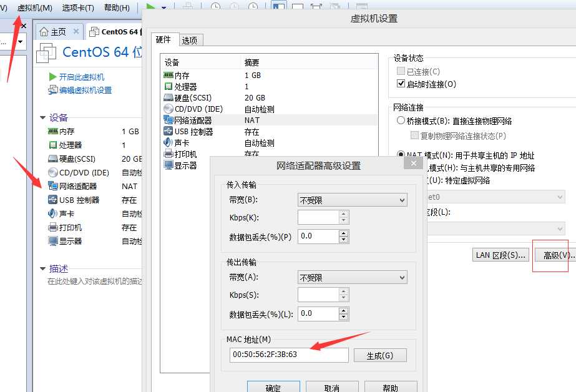Switch to the 硬件 tab

click(x=164, y=39)
